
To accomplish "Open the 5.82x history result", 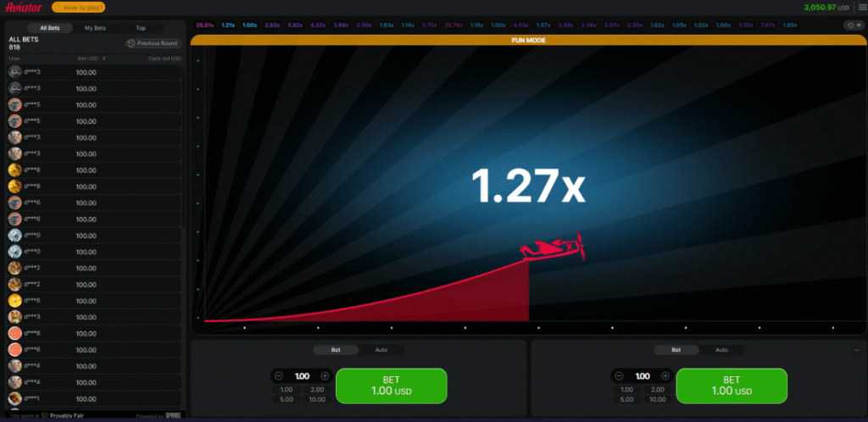I will (295, 25).
